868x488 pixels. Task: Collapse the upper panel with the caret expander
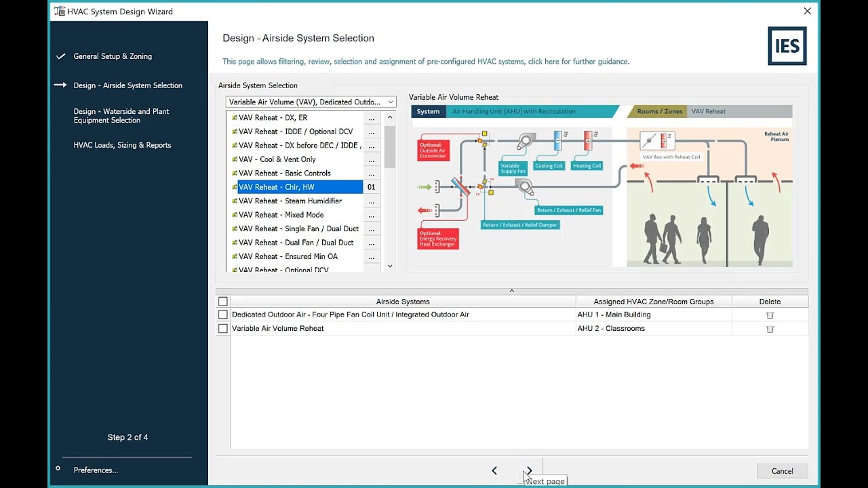click(512, 291)
